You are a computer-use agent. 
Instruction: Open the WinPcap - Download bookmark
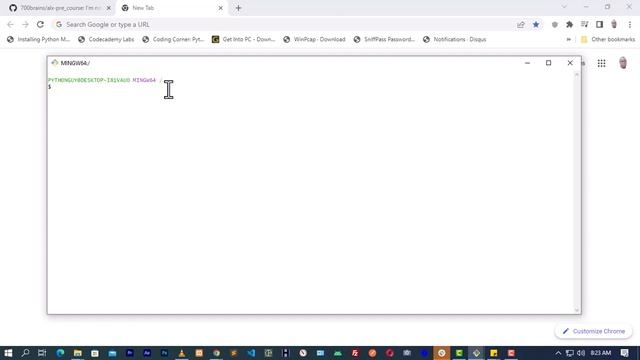click(314, 39)
